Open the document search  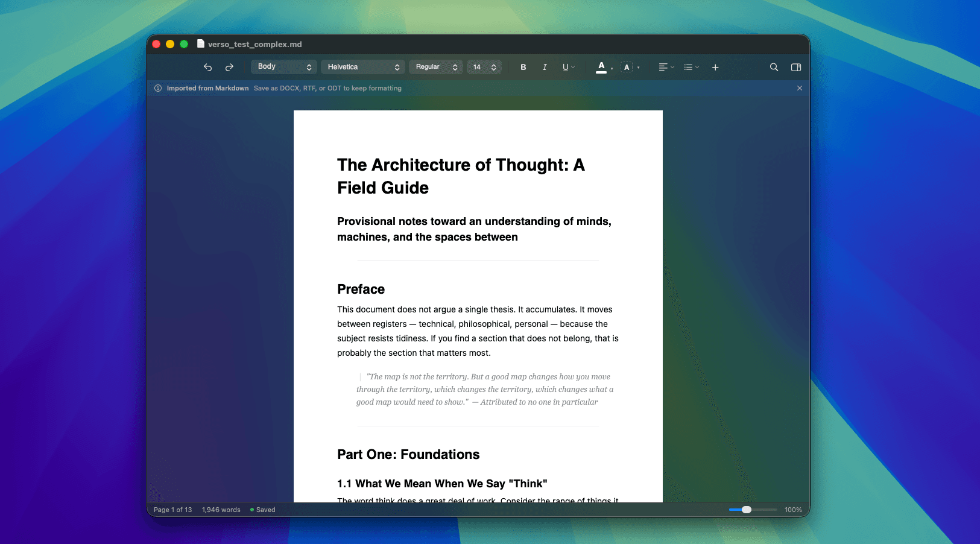pyautogui.click(x=774, y=67)
